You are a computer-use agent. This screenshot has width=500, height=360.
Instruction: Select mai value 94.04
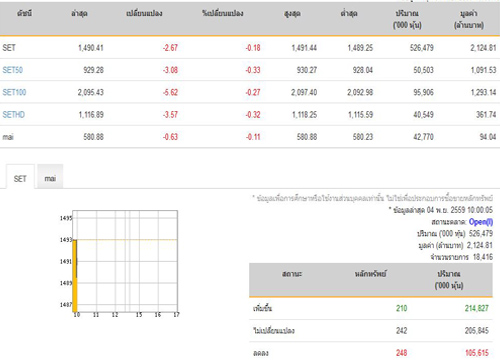tap(488, 137)
